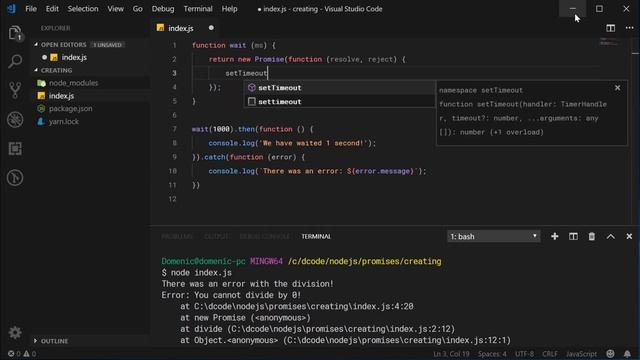Image resolution: width=640 pixels, height=360 pixels.
Task: Open yarn.lock in the explorer
Action: 63,121
